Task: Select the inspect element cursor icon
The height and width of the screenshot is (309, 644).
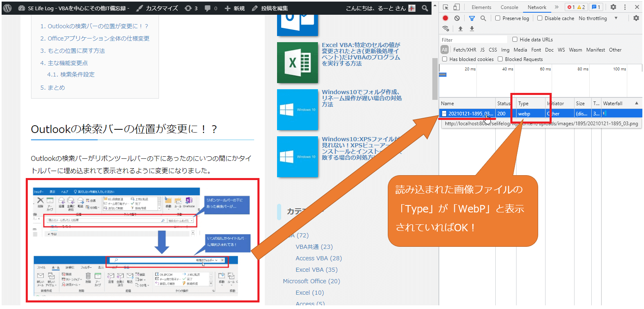Action: tap(446, 7)
